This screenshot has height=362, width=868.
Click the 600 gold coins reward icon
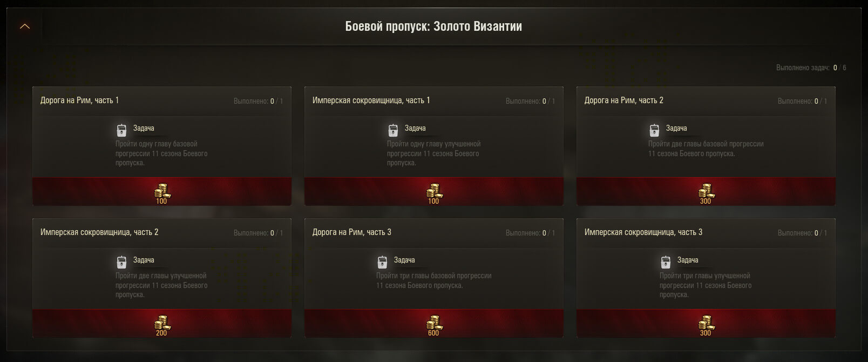[434, 323]
